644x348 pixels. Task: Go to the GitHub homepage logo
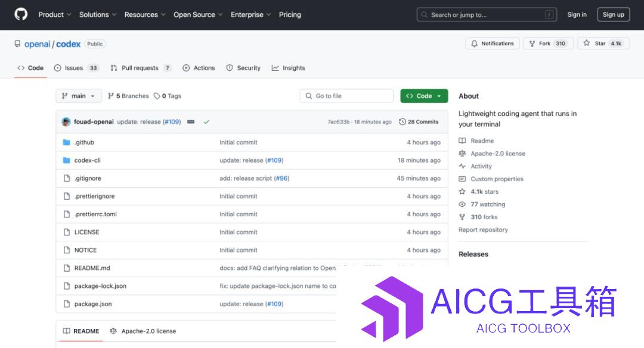21,14
